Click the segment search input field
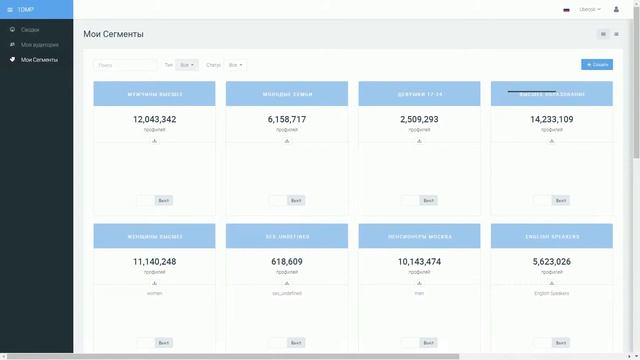Image resolution: width=640 pixels, height=360 pixels. 125,65
